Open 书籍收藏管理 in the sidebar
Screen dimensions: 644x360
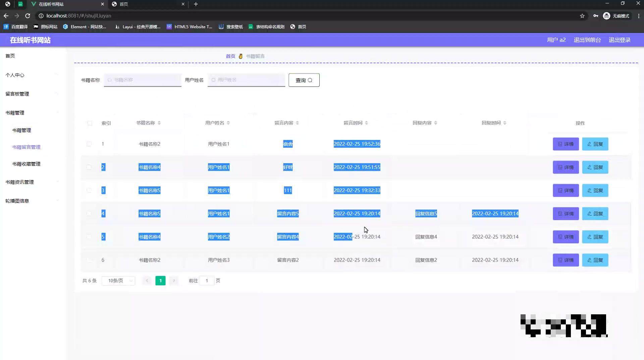[26, 164]
